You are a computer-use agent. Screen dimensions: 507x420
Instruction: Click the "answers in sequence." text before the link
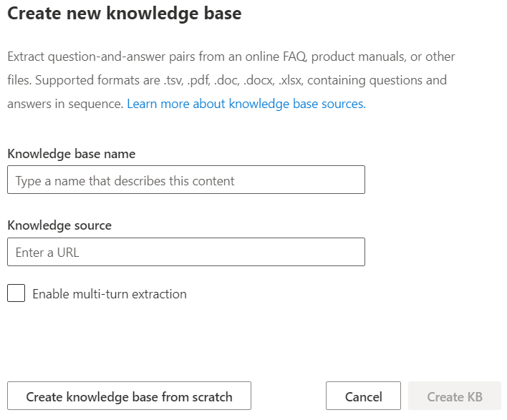tap(65, 104)
